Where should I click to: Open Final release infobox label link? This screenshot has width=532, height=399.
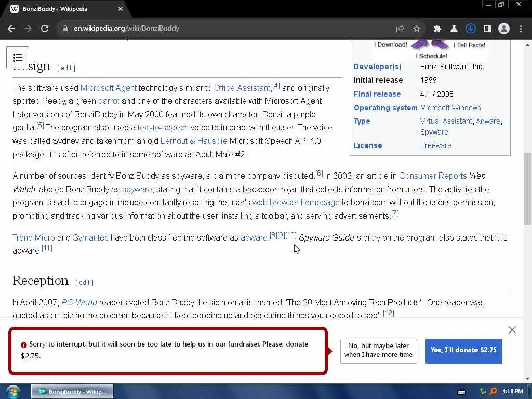[377, 95]
